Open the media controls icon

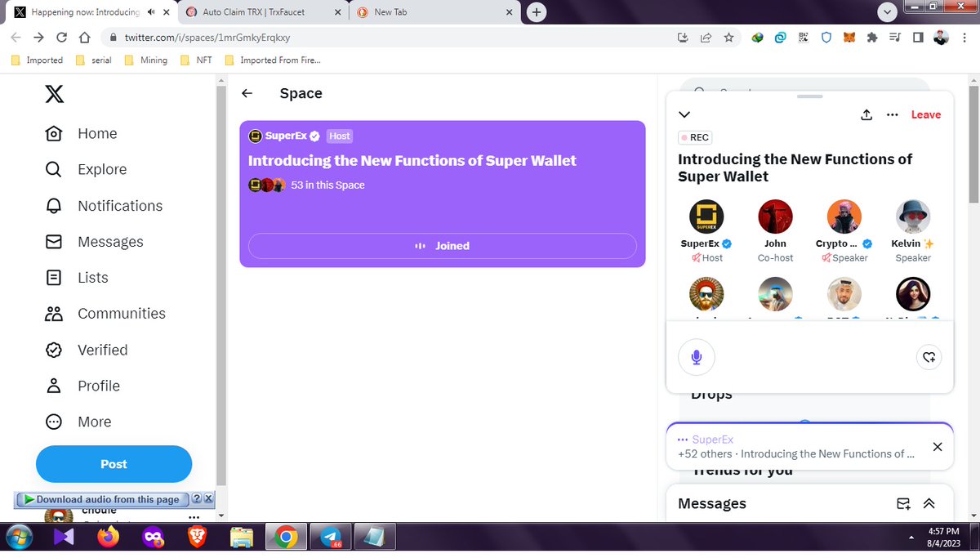point(895,38)
